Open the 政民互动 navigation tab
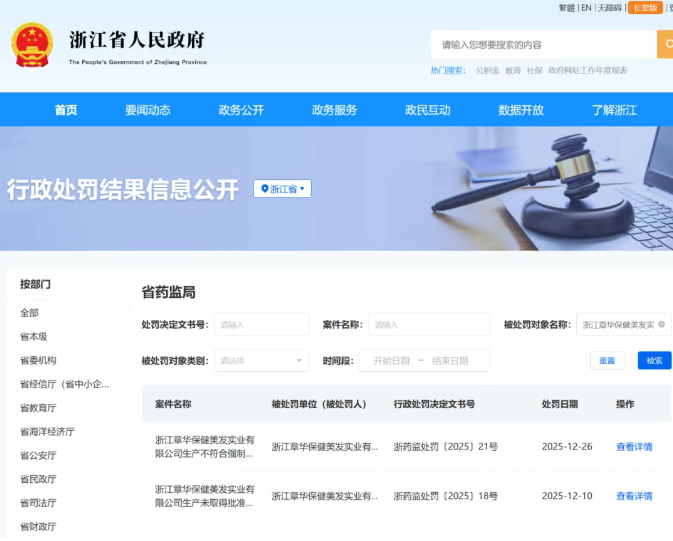This screenshot has height=541, width=673. point(427,110)
